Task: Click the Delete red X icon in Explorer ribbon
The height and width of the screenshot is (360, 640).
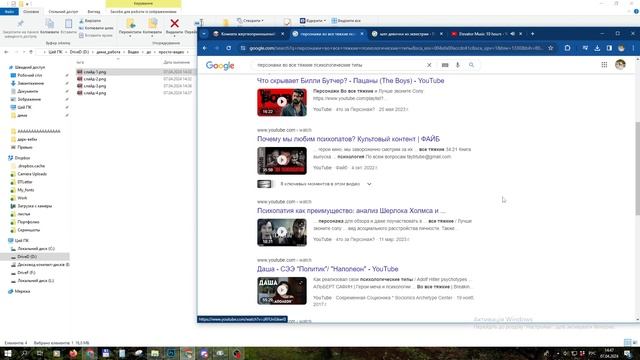Action: tap(174, 24)
